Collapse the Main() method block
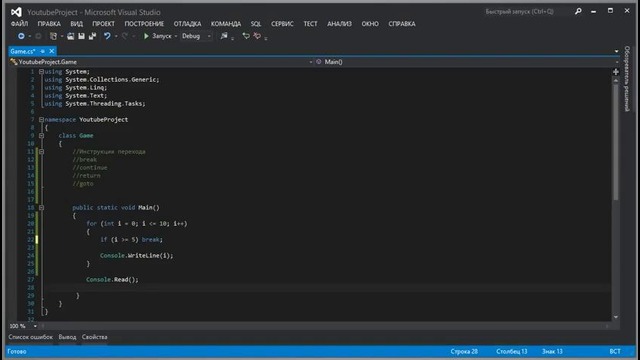Screen dimensions: 640x360 coord(41,208)
